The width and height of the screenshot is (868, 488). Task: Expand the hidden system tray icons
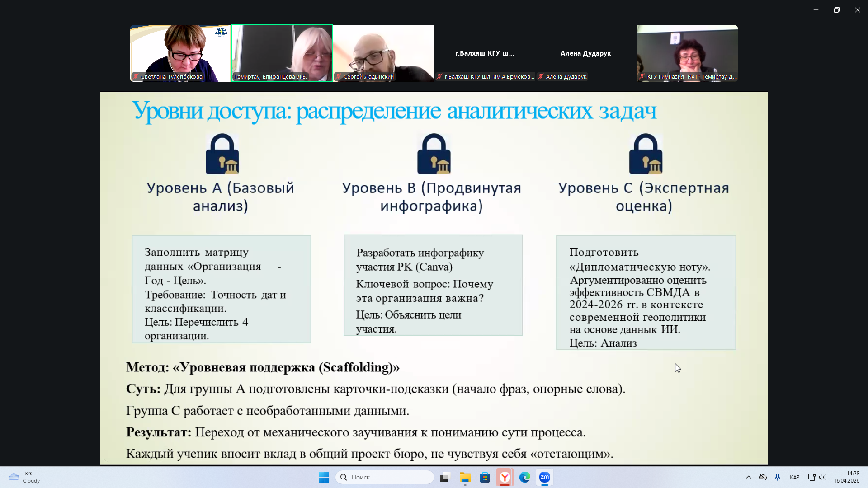[x=749, y=477]
